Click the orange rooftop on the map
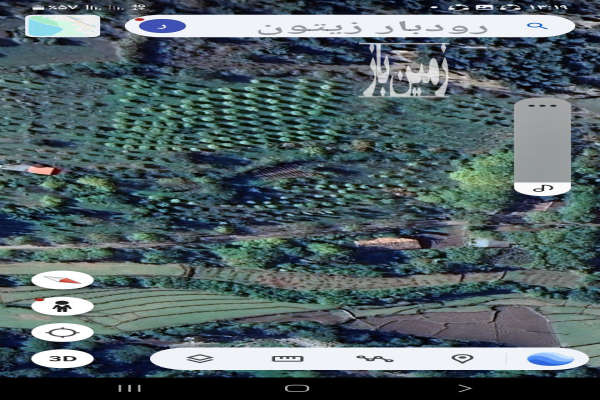600x400 pixels. click(43, 171)
